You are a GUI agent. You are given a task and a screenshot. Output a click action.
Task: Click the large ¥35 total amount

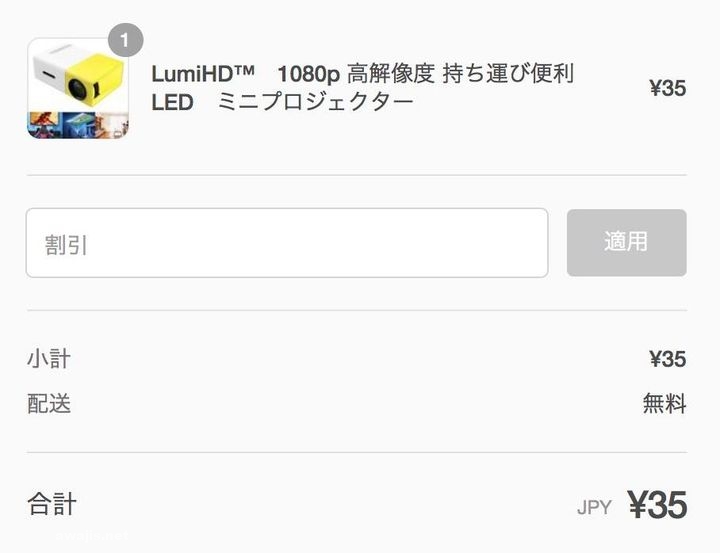point(657,505)
